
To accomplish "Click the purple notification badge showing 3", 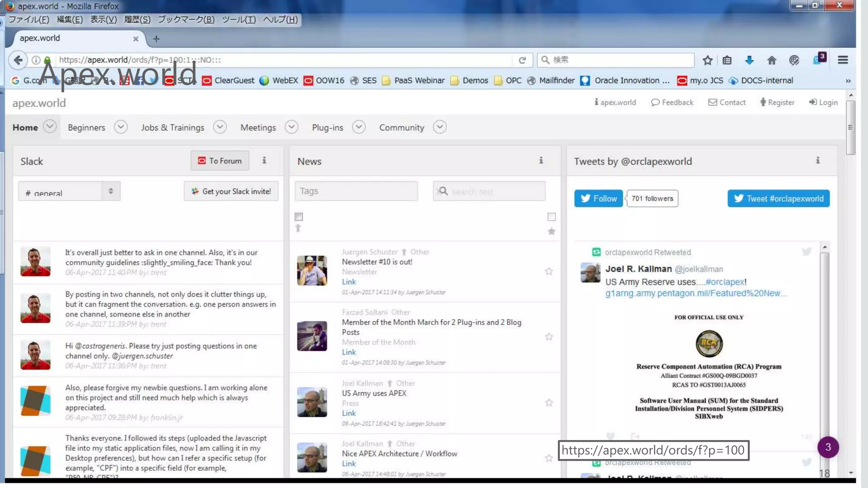I will click(828, 447).
